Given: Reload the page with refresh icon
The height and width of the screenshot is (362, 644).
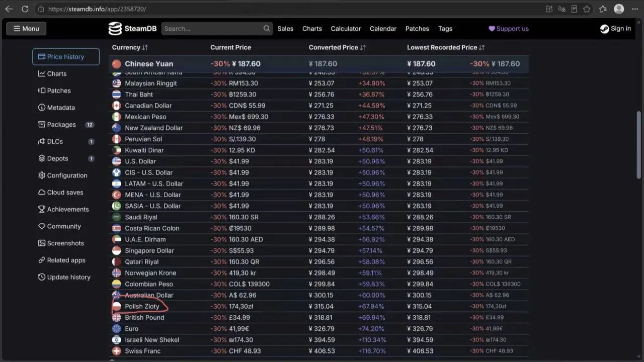Looking at the screenshot, I should coord(25,9).
